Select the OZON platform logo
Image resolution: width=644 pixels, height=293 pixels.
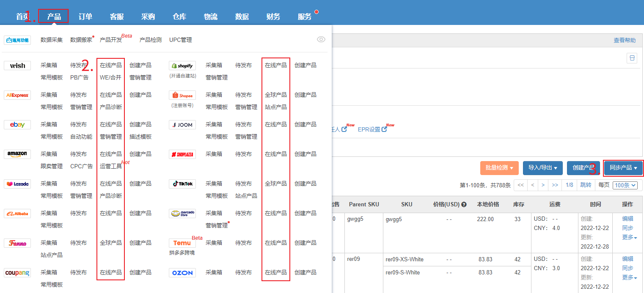(x=182, y=273)
